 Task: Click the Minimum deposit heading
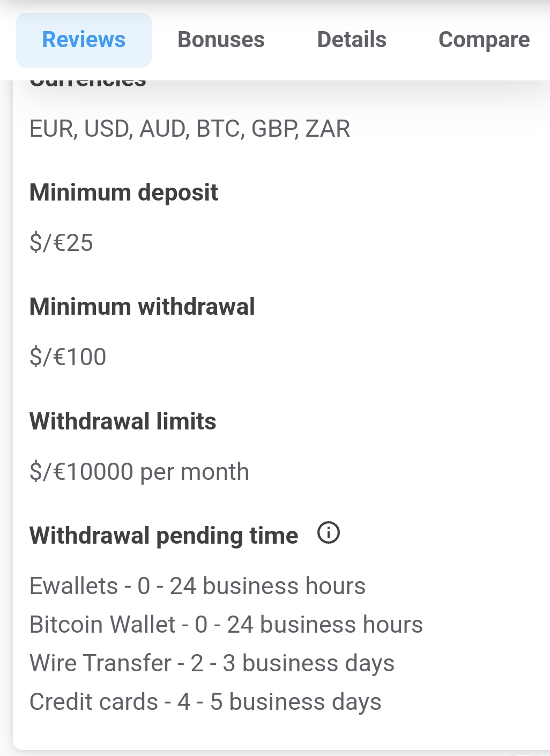pyautogui.click(x=124, y=192)
